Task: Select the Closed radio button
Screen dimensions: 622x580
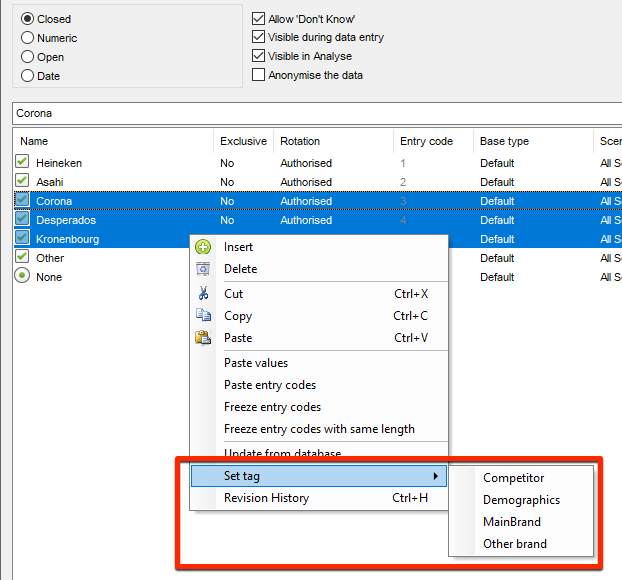Action: [27, 19]
